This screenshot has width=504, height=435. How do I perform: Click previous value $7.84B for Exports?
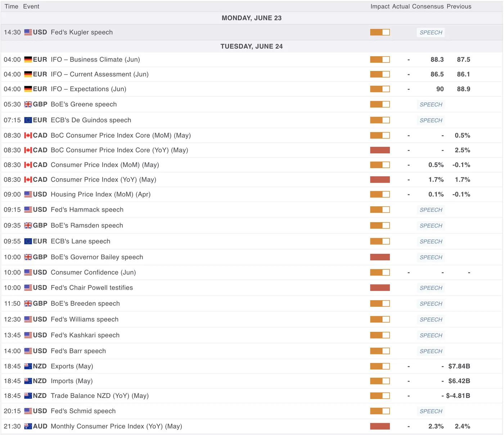pyautogui.click(x=459, y=366)
